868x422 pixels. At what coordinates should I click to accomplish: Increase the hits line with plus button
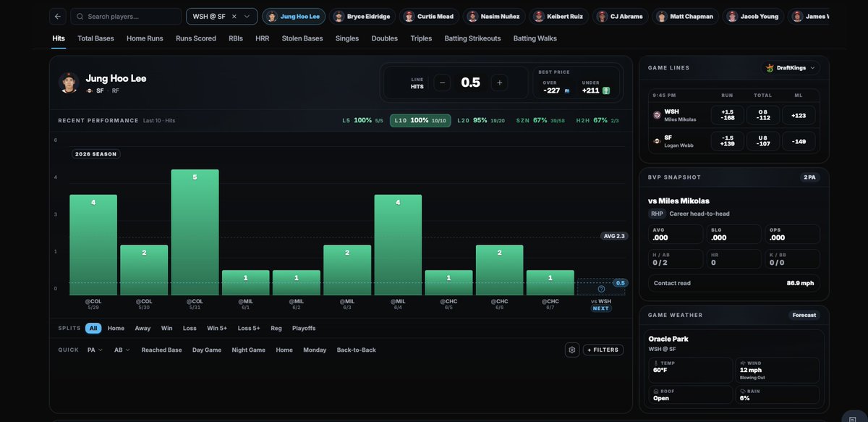tap(499, 83)
